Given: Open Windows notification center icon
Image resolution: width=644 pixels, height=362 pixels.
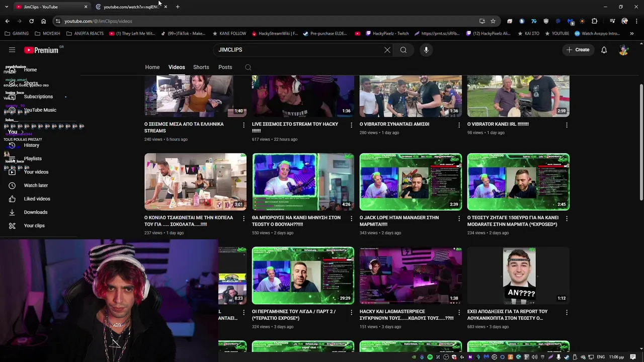Looking at the screenshot, I should pyautogui.click(x=633, y=357).
